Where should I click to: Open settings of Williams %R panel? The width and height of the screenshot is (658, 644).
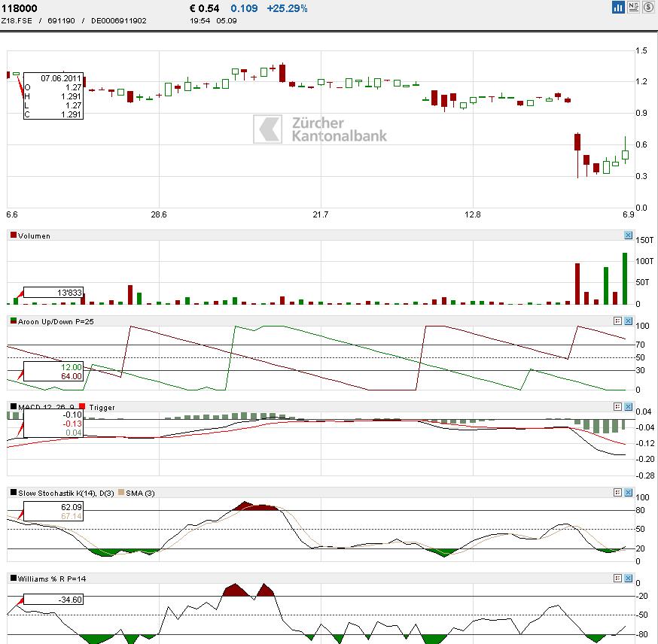617,579
